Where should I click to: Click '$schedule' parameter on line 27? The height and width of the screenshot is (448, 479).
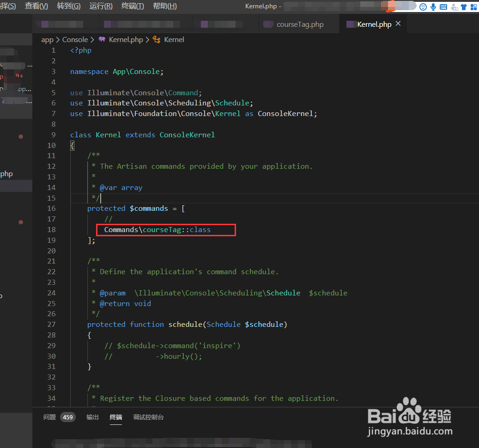point(264,325)
